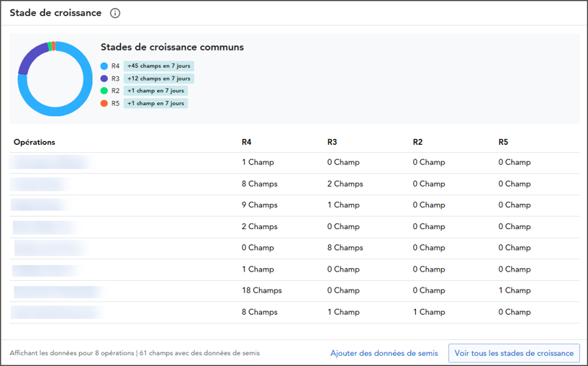The image size is (588, 366).
Task: Click the R5 '+1 champ en 7 jours' badge
Action: [x=155, y=103]
